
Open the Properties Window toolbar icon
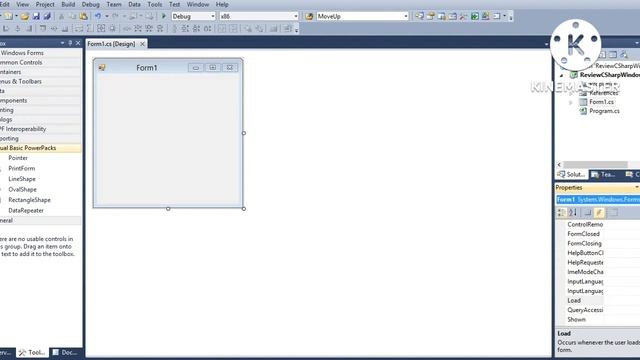(x=430, y=16)
